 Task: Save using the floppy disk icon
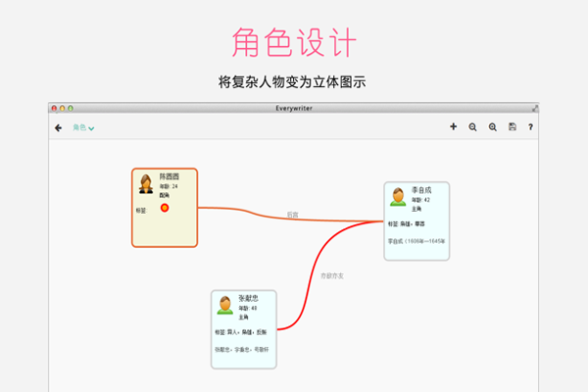click(x=513, y=126)
